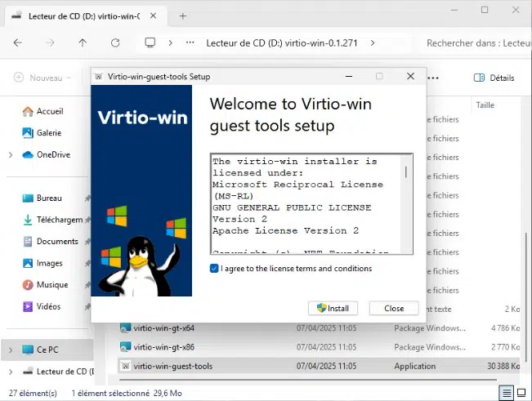532x401 pixels.
Task: Open Galerie in the sidebar
Action: [49, 133]
